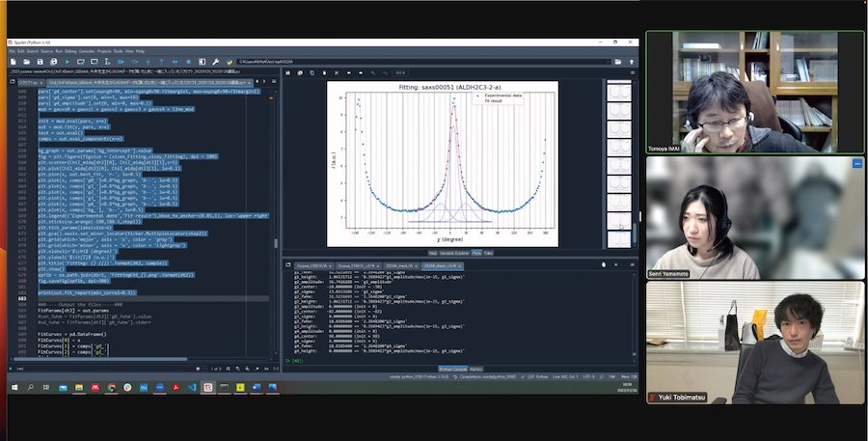Toggle case sensitive search Aa button
This screenshot has width=868, height=441.
[266, 369]
